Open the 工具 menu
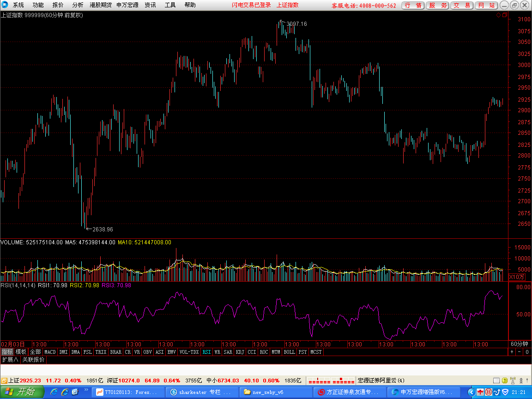This screenshot has width=532, height=399. [170, 5]
